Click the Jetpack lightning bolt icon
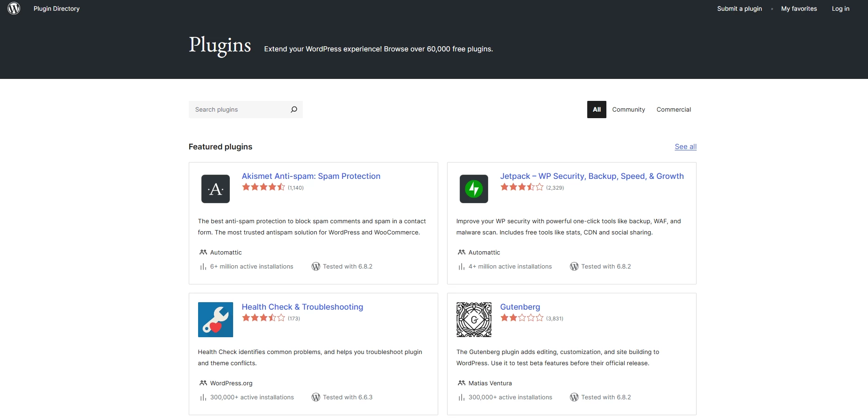The image size is (868, 418). (474, 189)
